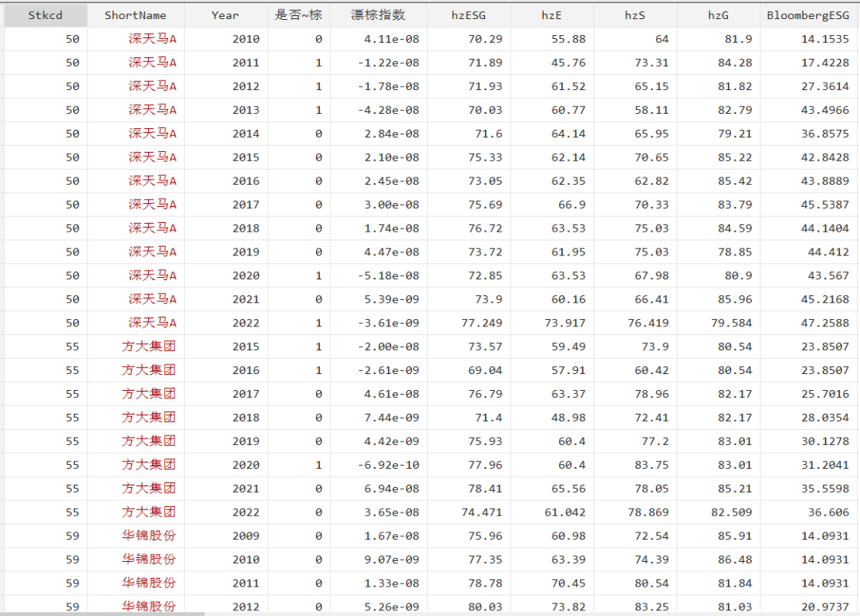Click the 4.61e-08 cell
Image resolution: width=860 pixels, height=616 pixels.
(378, 393)
